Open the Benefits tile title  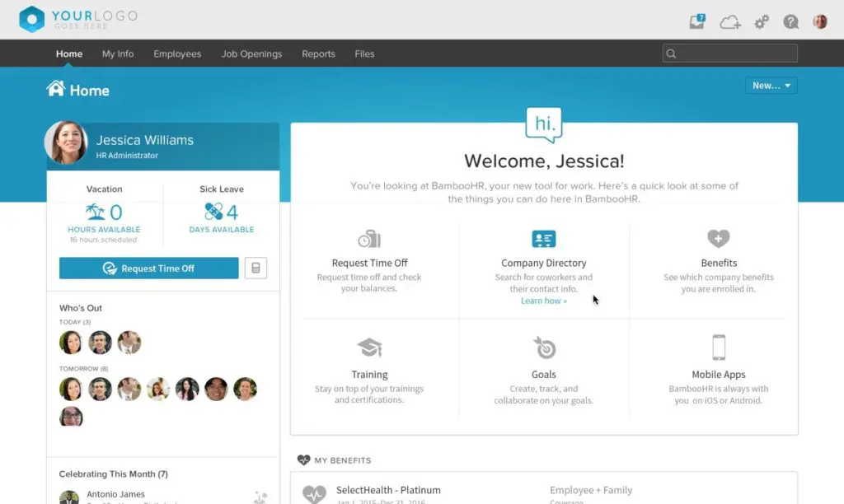coord(719,263)
